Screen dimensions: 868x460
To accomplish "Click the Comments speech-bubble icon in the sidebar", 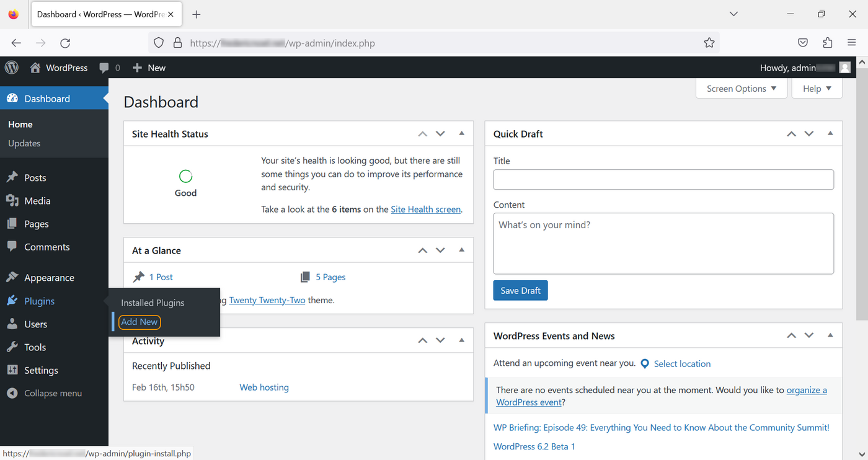I will coord(14,247).
